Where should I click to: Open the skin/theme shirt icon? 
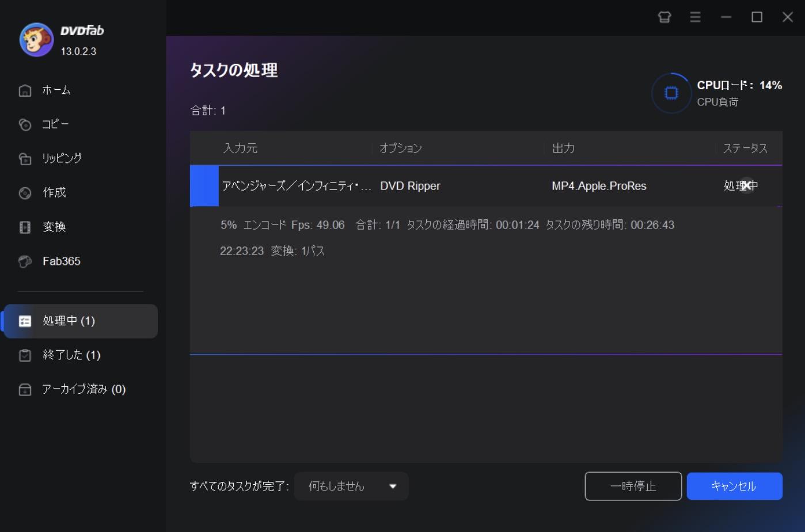(x=664, y=17)
